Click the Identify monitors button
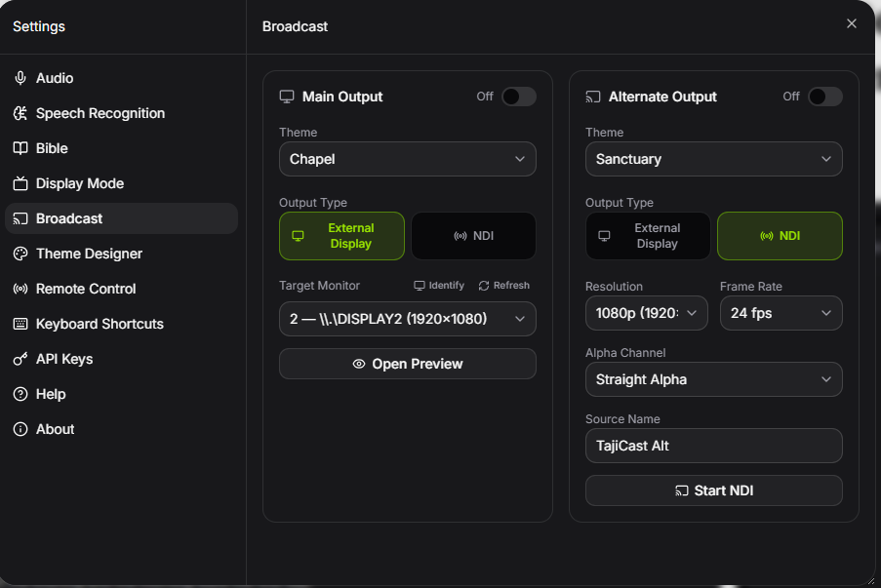Screen dimensions: 881x588 439,286
